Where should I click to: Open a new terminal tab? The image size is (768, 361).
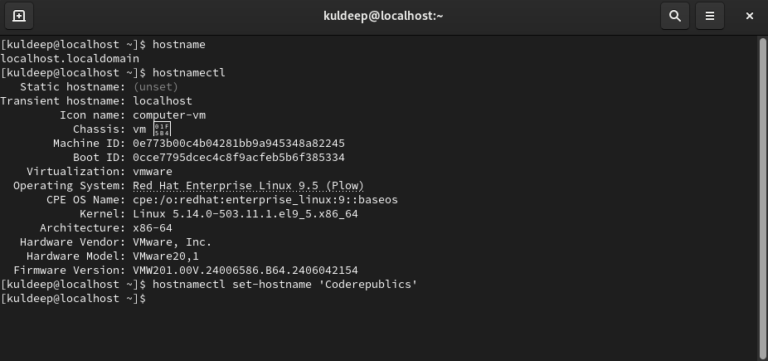coord(19,16)
